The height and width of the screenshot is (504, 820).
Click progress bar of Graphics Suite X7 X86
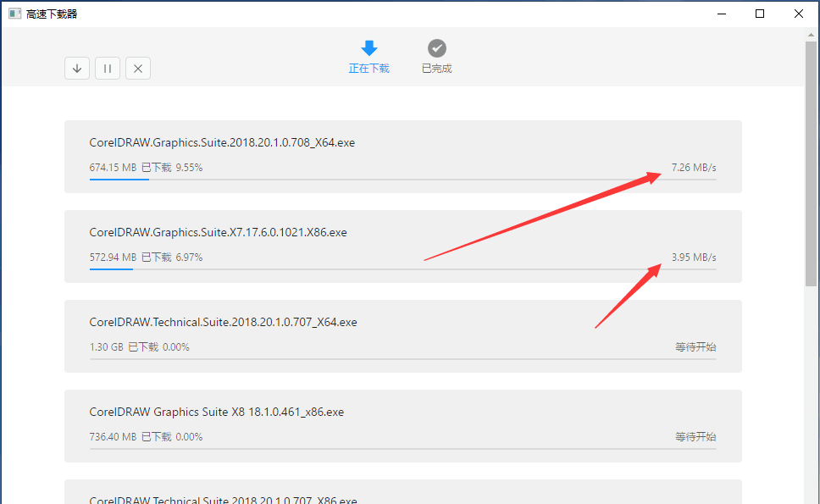coord(402,269)
